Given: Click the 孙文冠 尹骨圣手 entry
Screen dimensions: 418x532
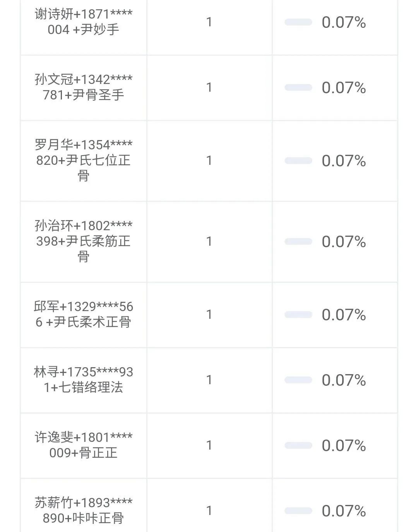Looking at the screenshot, I should (x=83, y=87).
